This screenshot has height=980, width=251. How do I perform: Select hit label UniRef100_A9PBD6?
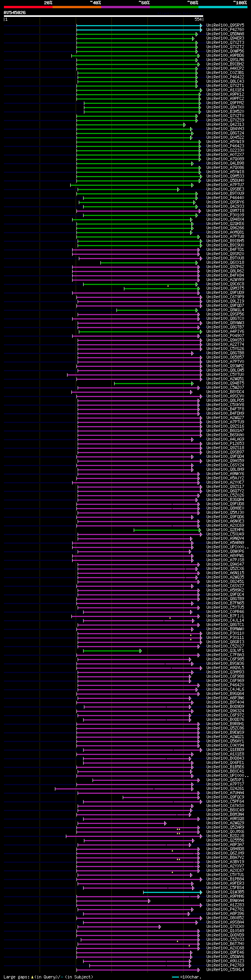click(225, 55)
